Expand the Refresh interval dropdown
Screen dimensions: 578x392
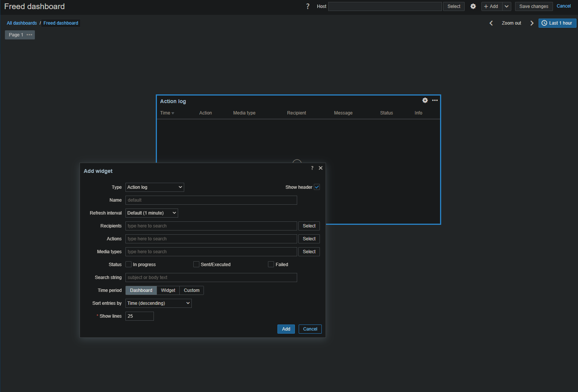(152, 213)
